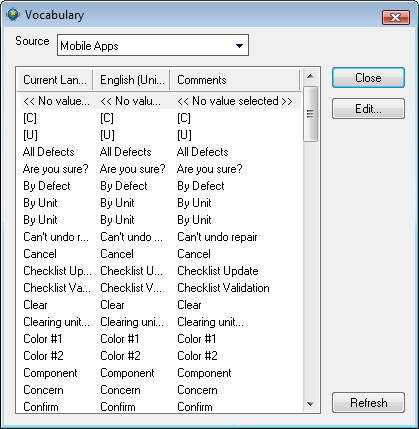Open the Source dropdown arrow

pyautogui.click(x=239, y=46)
